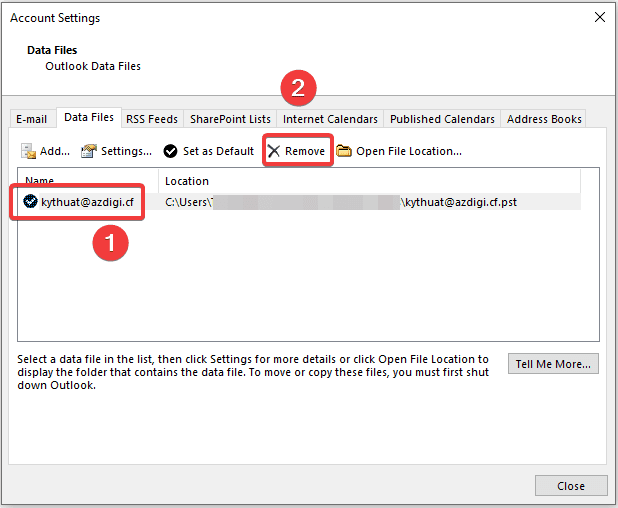Click the Add data file icon
This screenshot has height=508, width=618.
coord(29,151)
